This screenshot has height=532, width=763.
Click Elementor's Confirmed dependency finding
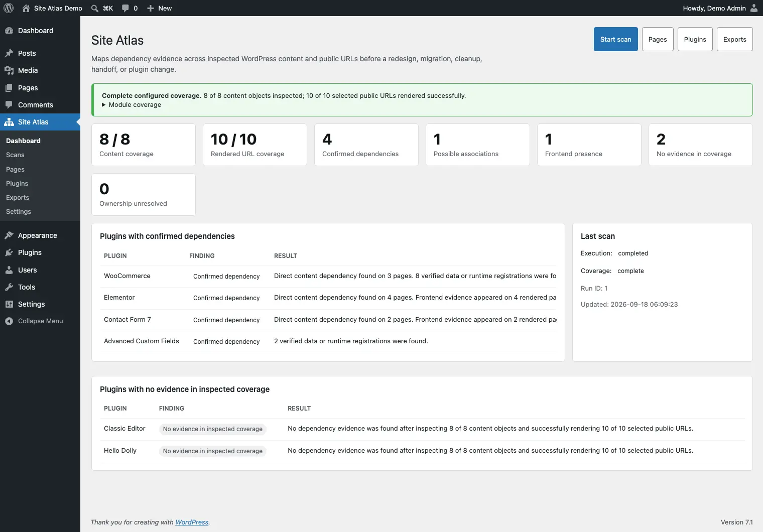click(x=226, y=298)
